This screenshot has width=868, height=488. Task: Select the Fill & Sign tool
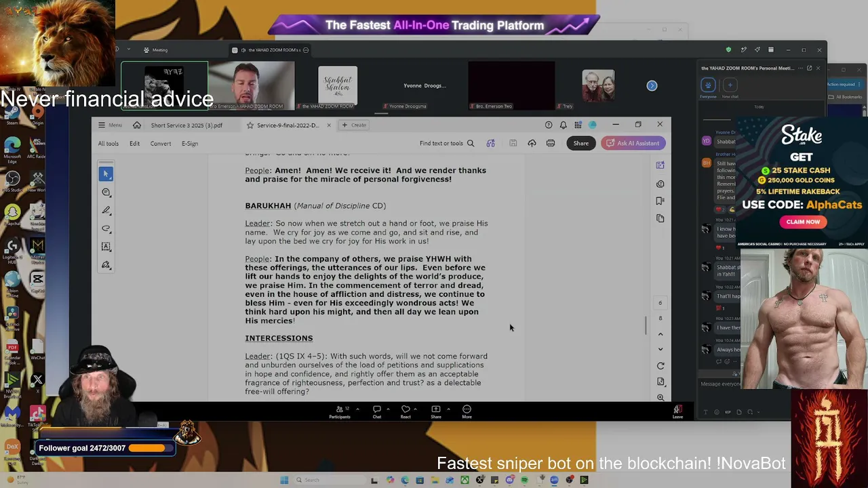(106, 265)
